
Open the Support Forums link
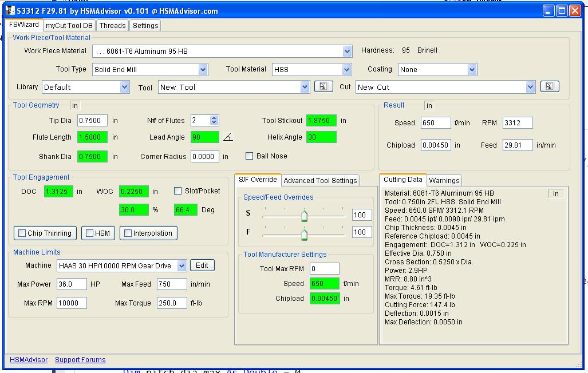pyautogui.click(x=80, y=360)
